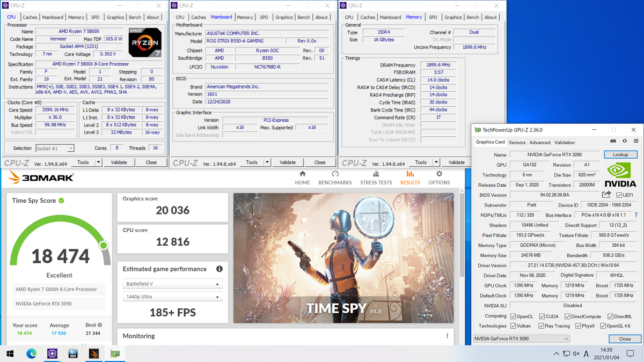Viewport: 644px width, 362px height.
Task: Open the Windows Start menu
Action: (x=10, y=353)
